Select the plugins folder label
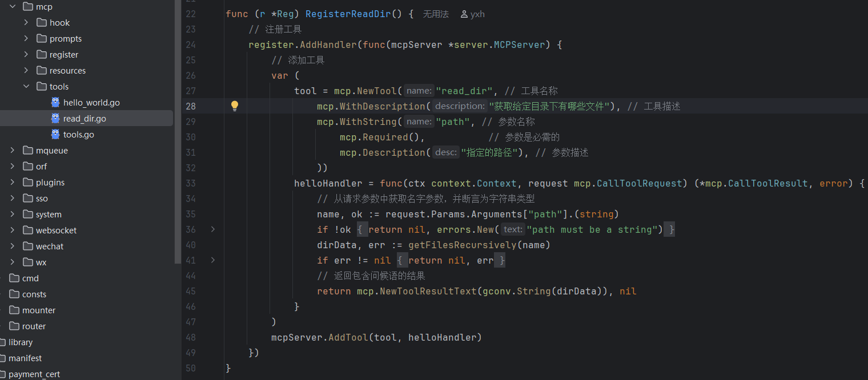 (50, 183)
